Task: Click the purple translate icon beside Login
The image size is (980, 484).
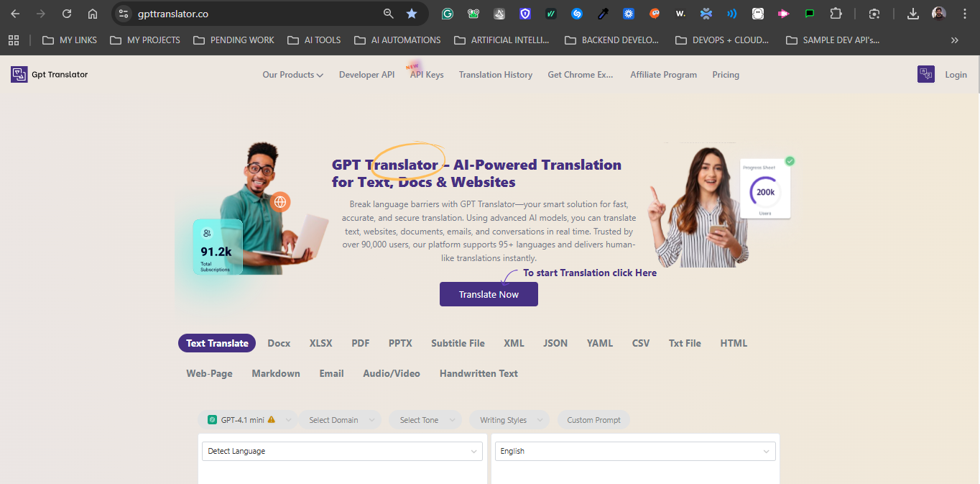Action: point(926,74)
